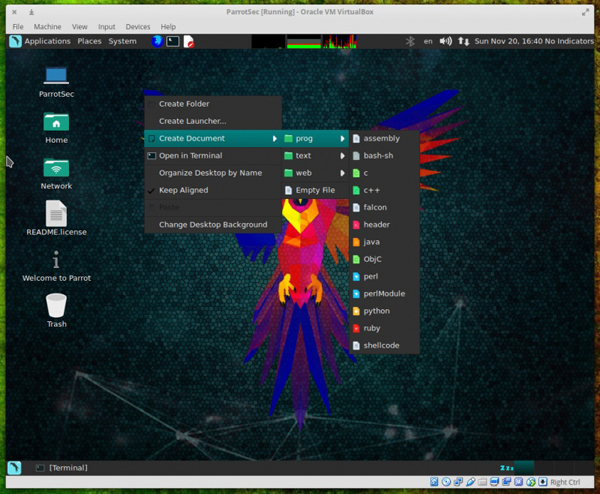Image resolution: width=600 pixels, height=494 pixels.
Task: Open the network connections tray icon
Action: tap(463, 41)
